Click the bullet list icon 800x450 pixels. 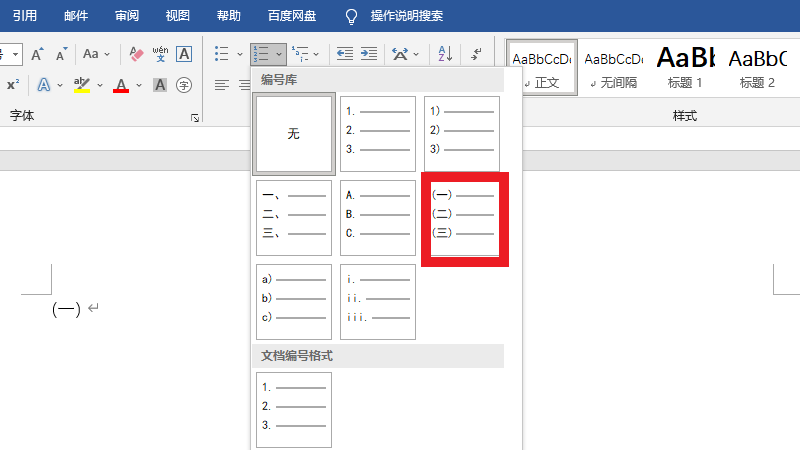(x=221, y=54)
